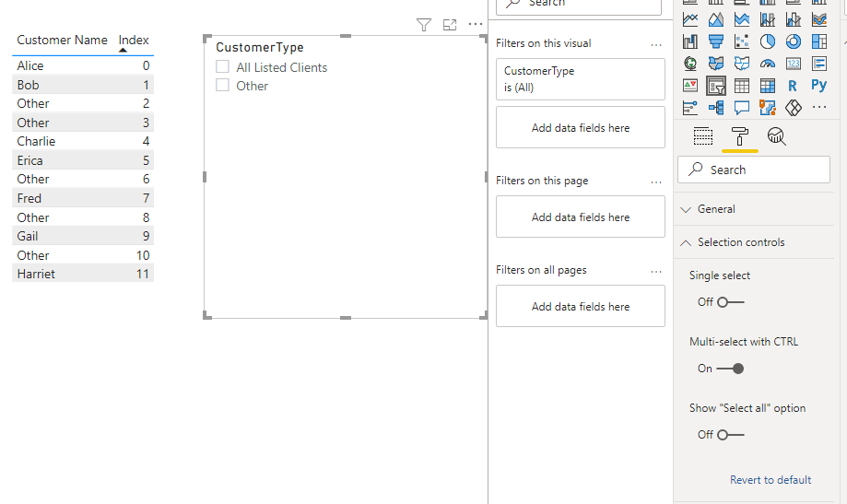Select the Power Apps visual icon

(x=794, y=108)
